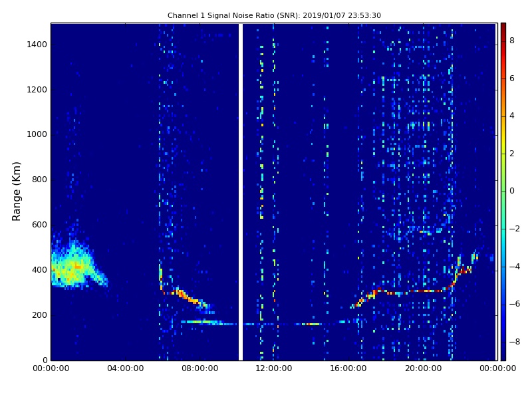Click the 600 range tick label
Screen dimensions: 532x399
[39, 225]
